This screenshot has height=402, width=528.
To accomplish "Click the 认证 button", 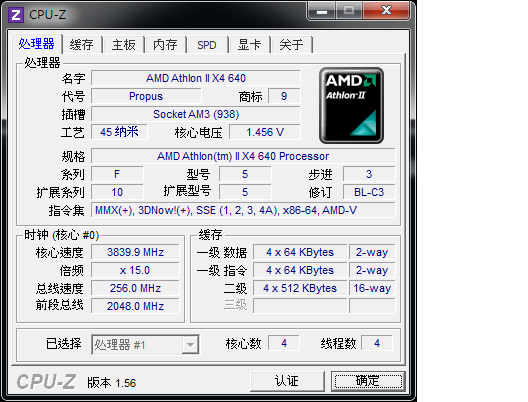I will (x=287, y=381).
